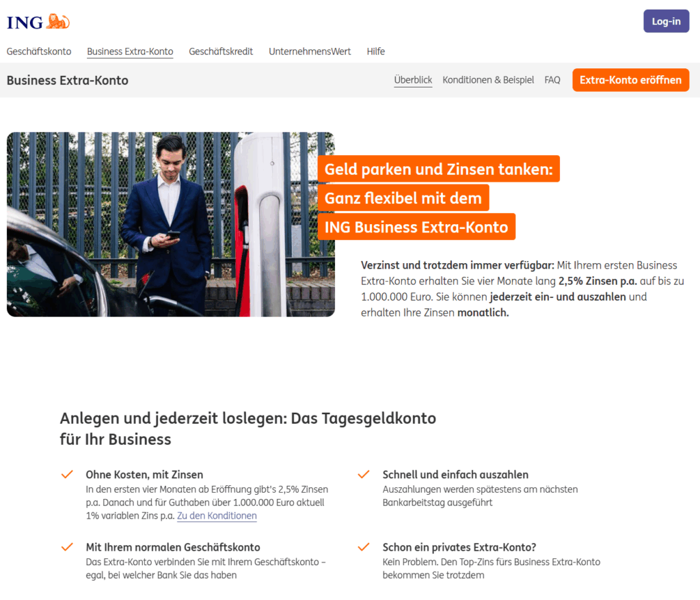Click the ING Business Extra-Konto orange headline
The height and width of the screenshot is (600, 700).
coord(416,227)
